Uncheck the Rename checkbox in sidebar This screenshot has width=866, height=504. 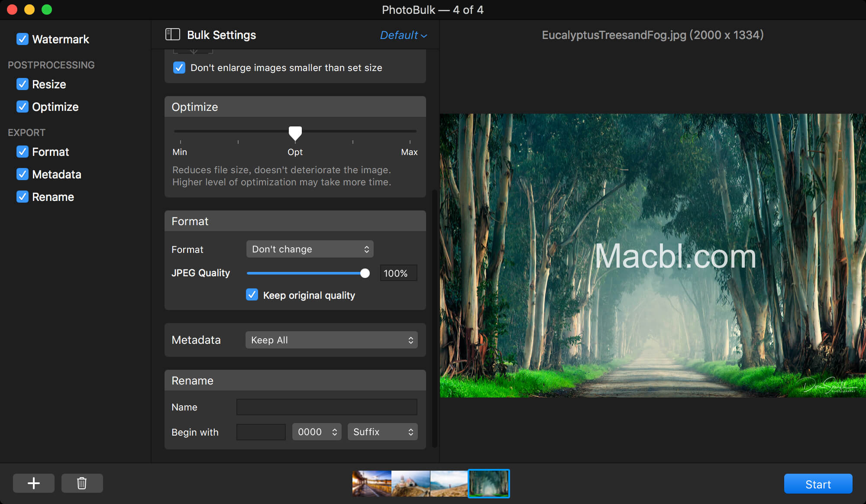(23, 197)
